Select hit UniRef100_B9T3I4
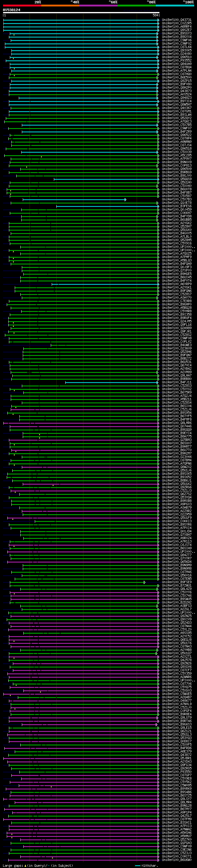197x868 pixels. (x=176, y=101)
